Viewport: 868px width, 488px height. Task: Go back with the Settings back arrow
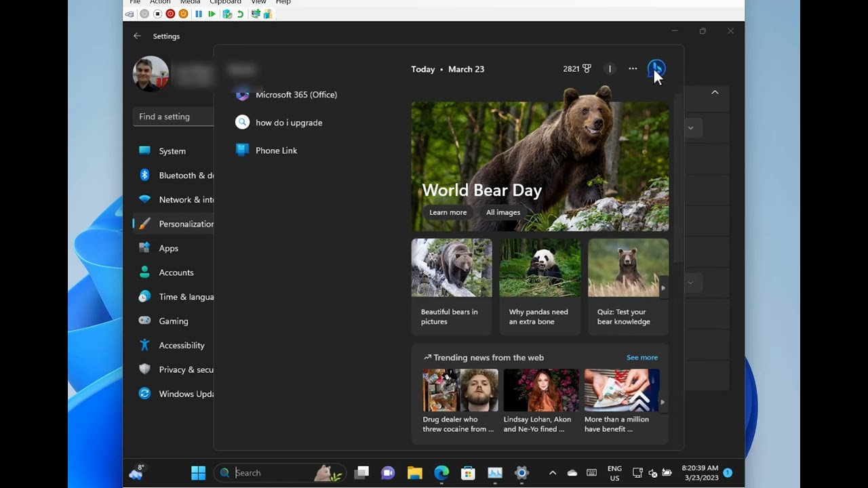[138, 36]
